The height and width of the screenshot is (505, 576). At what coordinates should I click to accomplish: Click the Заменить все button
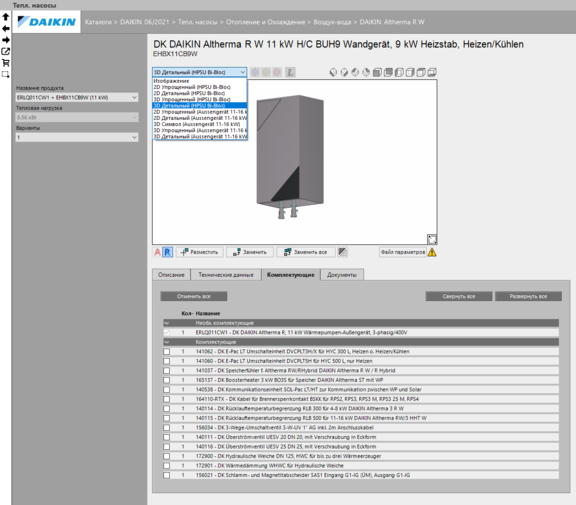(306, 252)
